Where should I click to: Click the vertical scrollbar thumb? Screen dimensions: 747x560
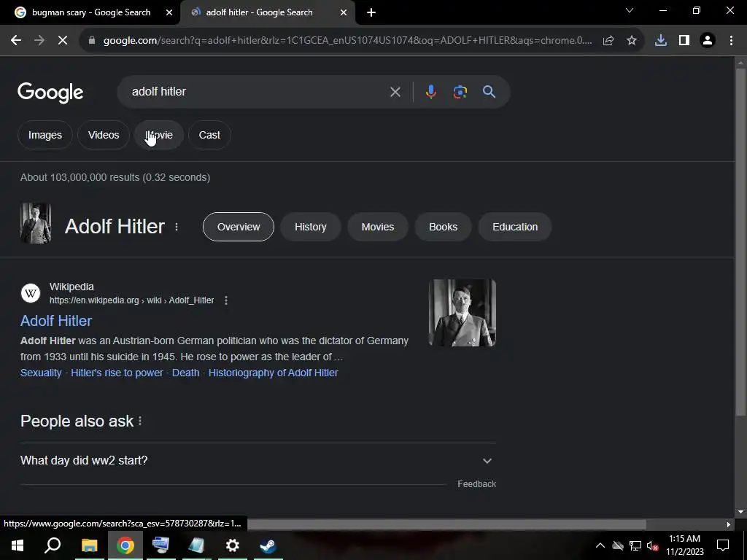(x=740, y=241)
